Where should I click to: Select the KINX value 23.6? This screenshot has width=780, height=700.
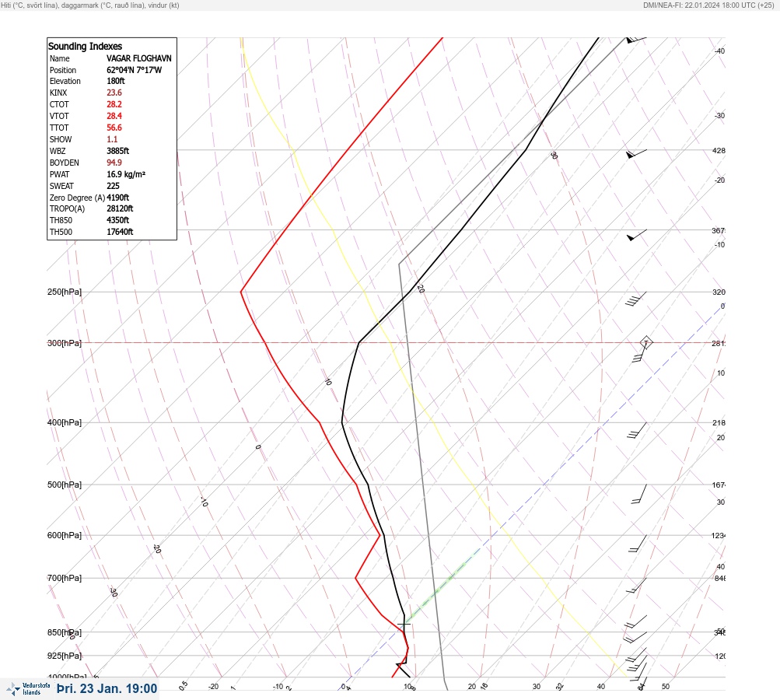[114, 93]
